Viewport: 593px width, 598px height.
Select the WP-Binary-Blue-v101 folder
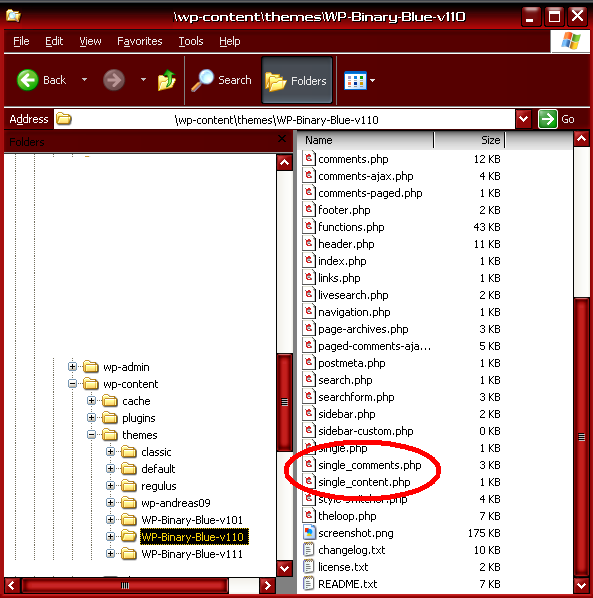[x=192, y=520]
